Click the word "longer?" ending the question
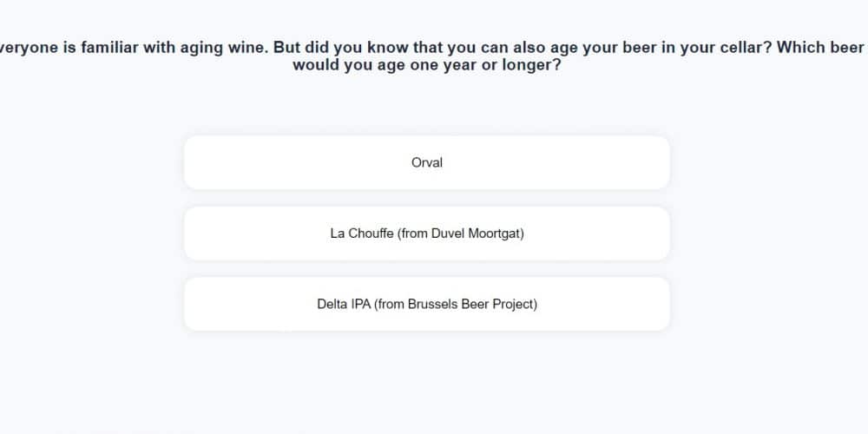868x434 pixels. pos(532,66)
